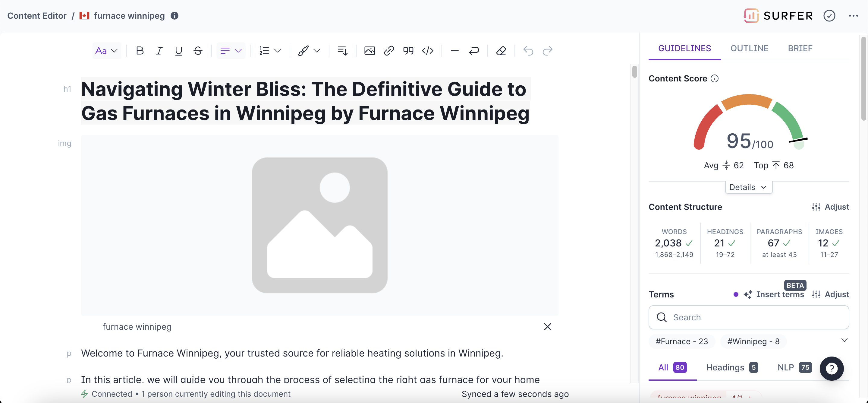The height and width of the screenshot is (403, 868).
Task: Insert an image using the toolbar icon
Action: (x=369, y=51)
